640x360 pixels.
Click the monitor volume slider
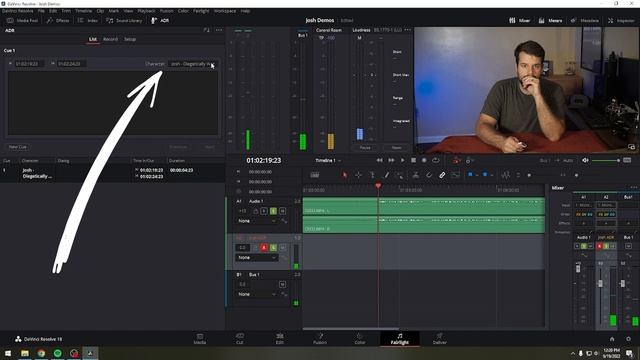pos(607,160)
